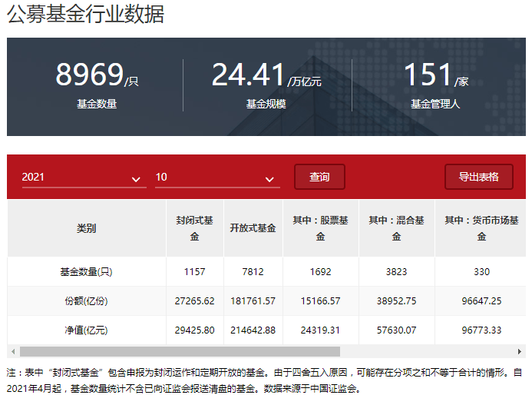Select the 其中：货币市场基金 column header
The height and width of the screenshot is (395, 532).
click(x=481, y=228)
